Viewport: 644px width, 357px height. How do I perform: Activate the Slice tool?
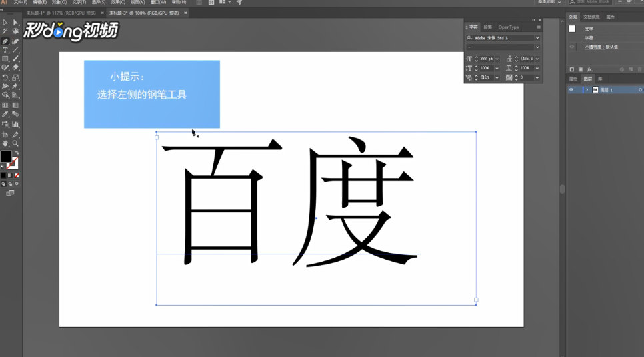point(15,135)
